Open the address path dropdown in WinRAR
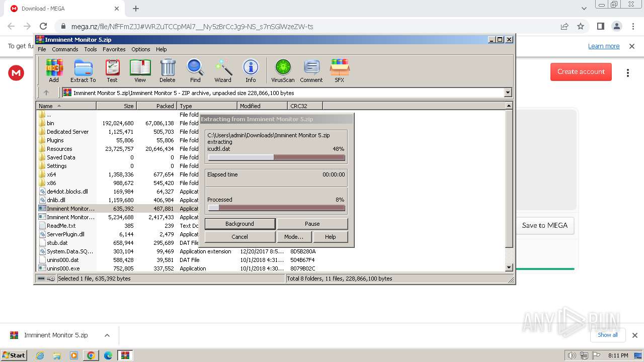Screen dimensions: 644x362 508,93
